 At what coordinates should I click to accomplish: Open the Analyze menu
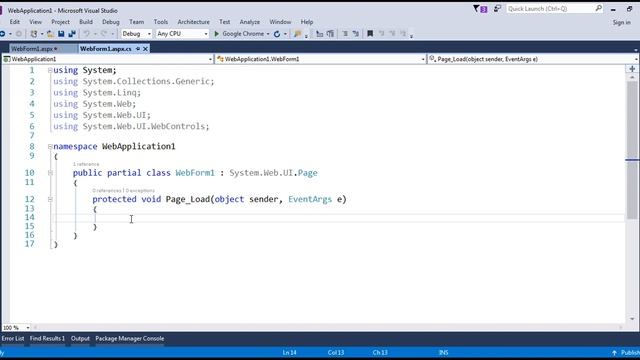click(x=250, y=22)
